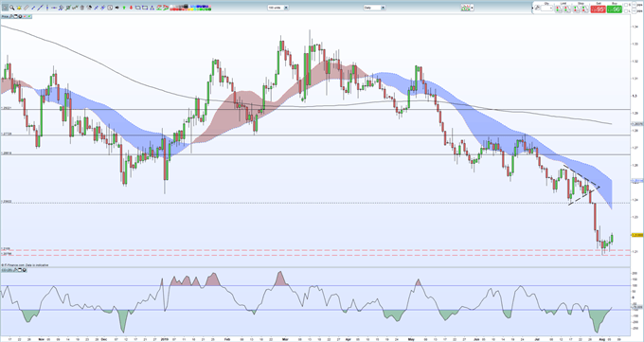Select the triangle drawing tool
The height and width of the screenshot is (342, 644).
tap(152, 8)
